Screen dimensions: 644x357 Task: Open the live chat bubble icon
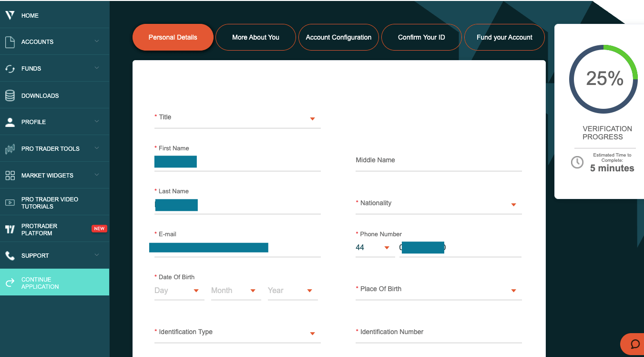(x=635, y=344)
